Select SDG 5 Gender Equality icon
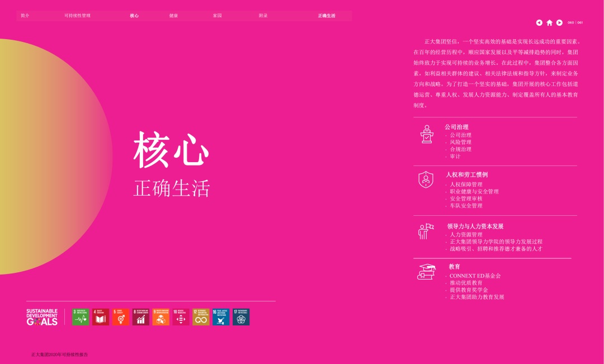This screenshot has height=364, width=604. (120, 317)
